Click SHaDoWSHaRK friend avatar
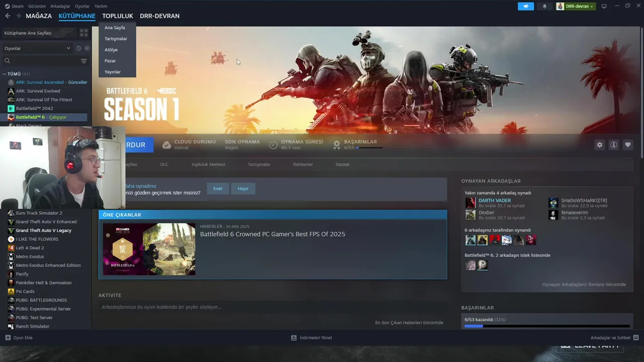This screenshot has height=362, width=644. [553, 203]
